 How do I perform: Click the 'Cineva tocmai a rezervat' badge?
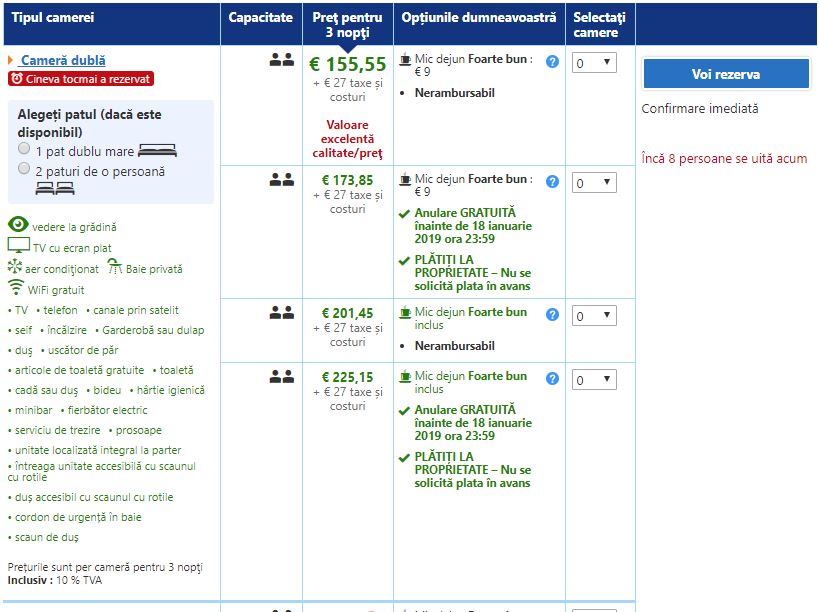81,79
